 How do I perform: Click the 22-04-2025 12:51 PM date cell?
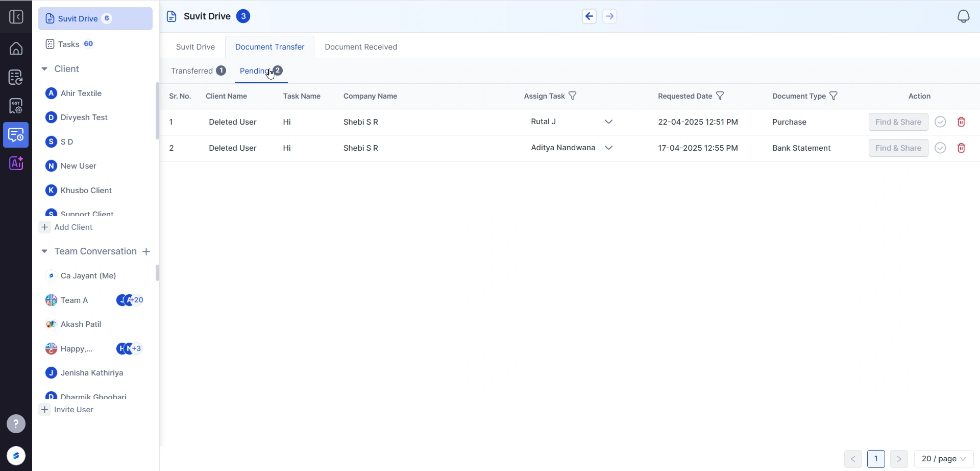[x=698, y=122]
